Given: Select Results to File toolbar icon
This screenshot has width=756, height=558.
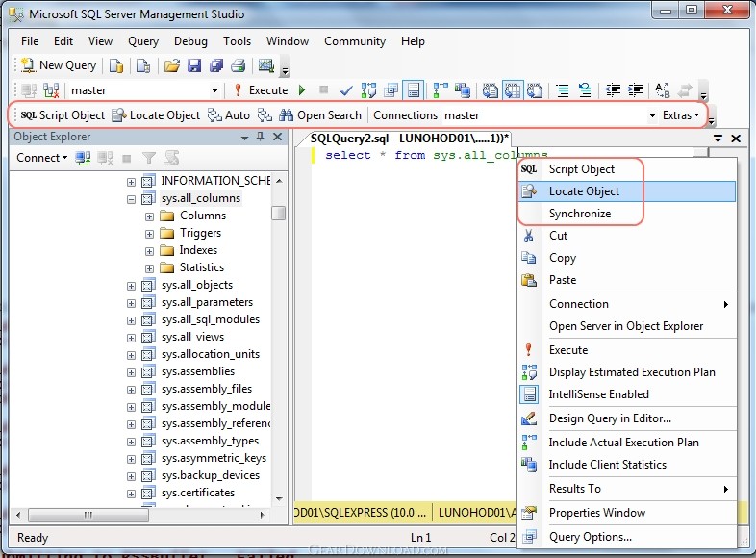Looking at the screenshot, I should 535,90.
